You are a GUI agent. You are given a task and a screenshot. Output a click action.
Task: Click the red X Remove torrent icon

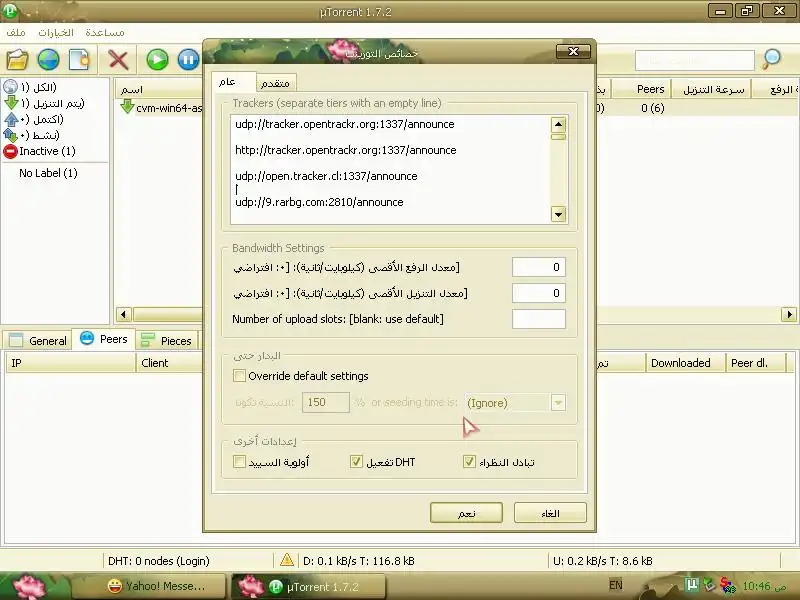(118, 60)
